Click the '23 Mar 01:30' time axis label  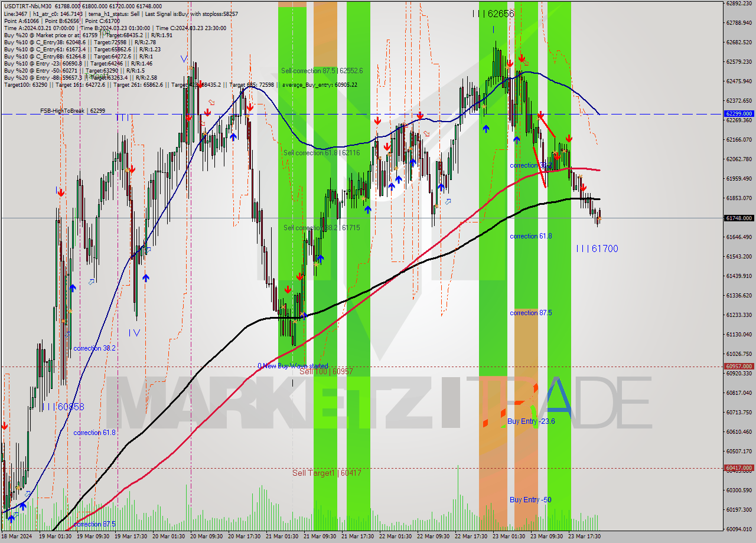coord(510,537)
